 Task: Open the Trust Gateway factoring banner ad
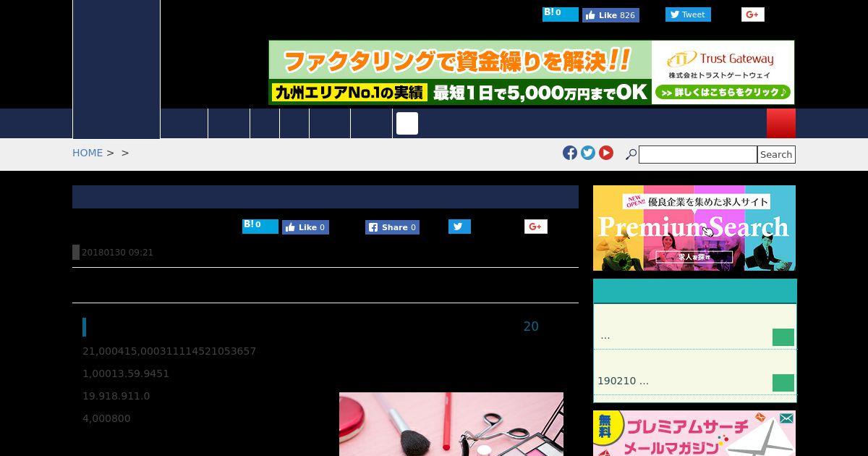pyautogui.click(x=531, y=72)
